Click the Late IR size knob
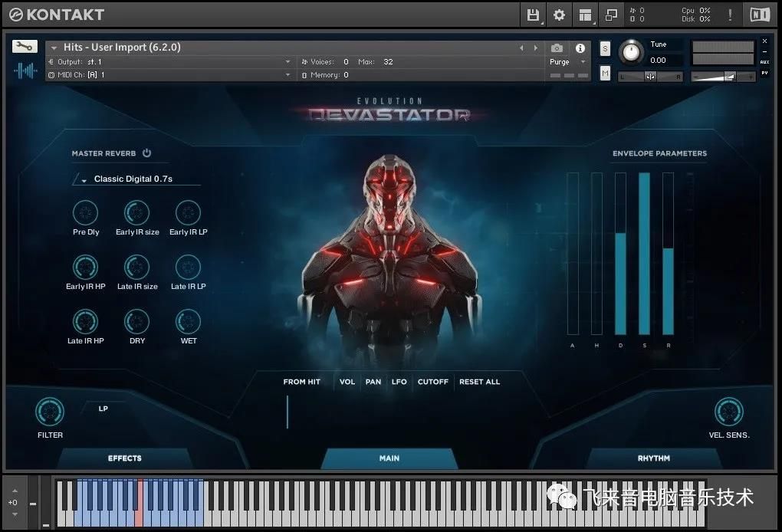Screen dimensions: 782x532 point(136,268)
